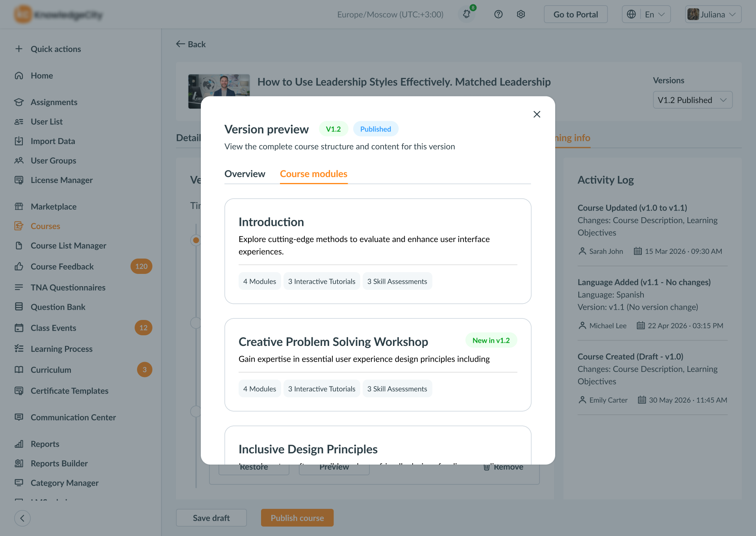The image size is (756, 536).
Task: Click globe language icon
Action: (631, 14)
